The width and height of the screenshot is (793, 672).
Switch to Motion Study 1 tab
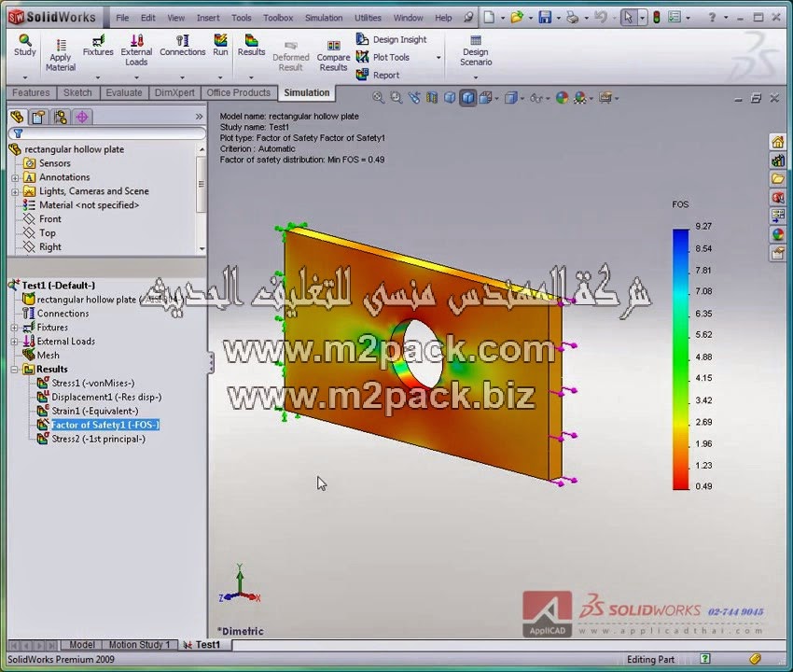[x=140, y=645]
